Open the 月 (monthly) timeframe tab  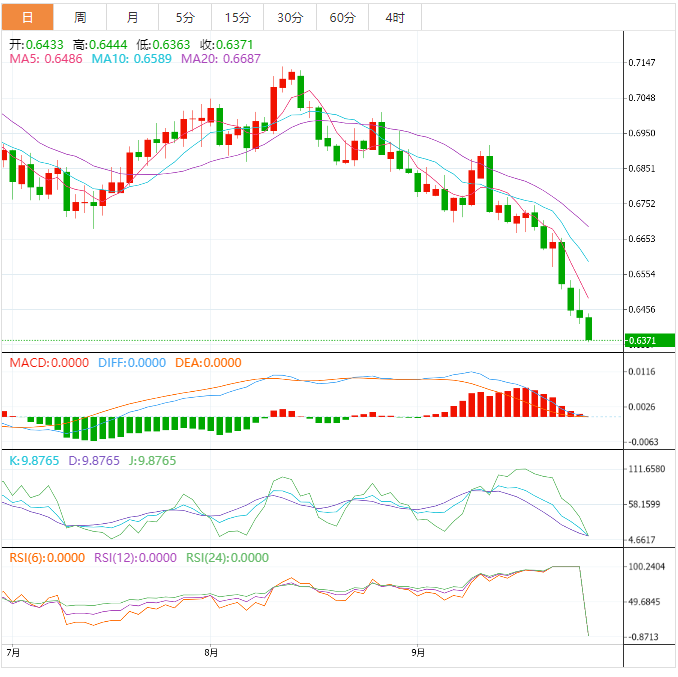(133, 17)
